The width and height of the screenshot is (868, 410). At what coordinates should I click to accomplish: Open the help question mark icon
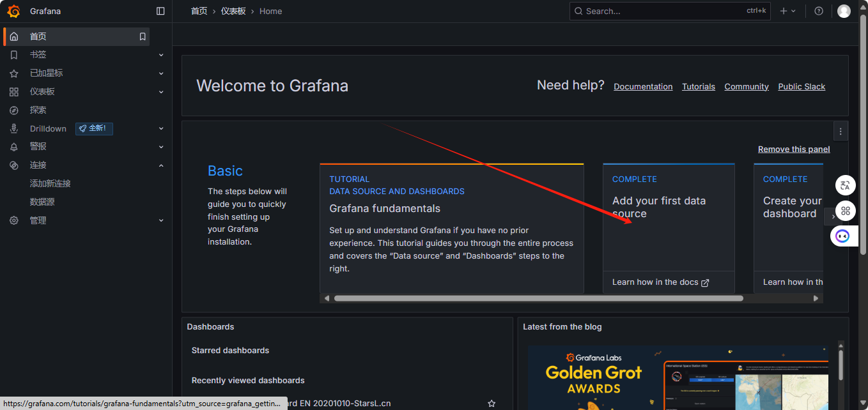click(819, 11)
